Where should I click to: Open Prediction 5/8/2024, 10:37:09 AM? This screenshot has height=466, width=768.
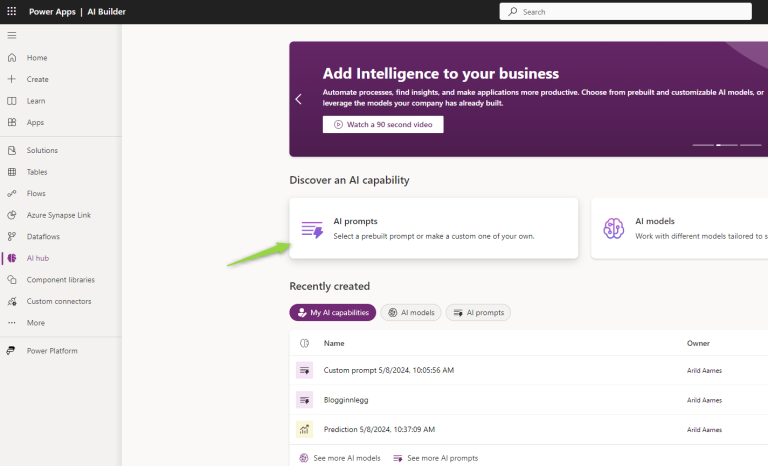tap(379, 429)
